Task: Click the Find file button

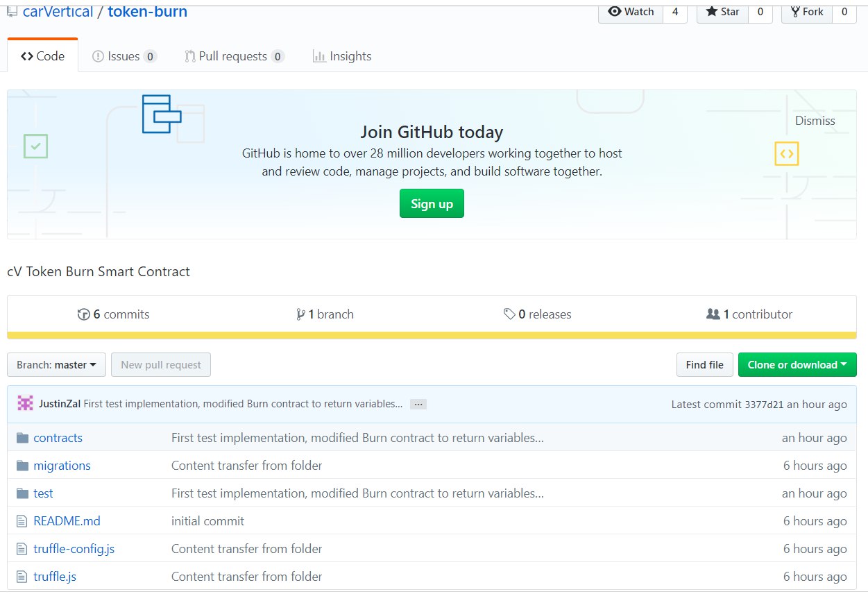Action: pos(705,365)
